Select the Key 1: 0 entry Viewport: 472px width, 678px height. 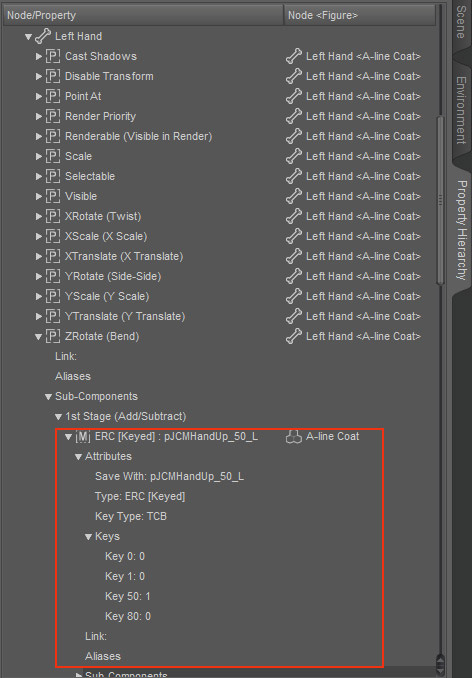(x=125, y=576)
